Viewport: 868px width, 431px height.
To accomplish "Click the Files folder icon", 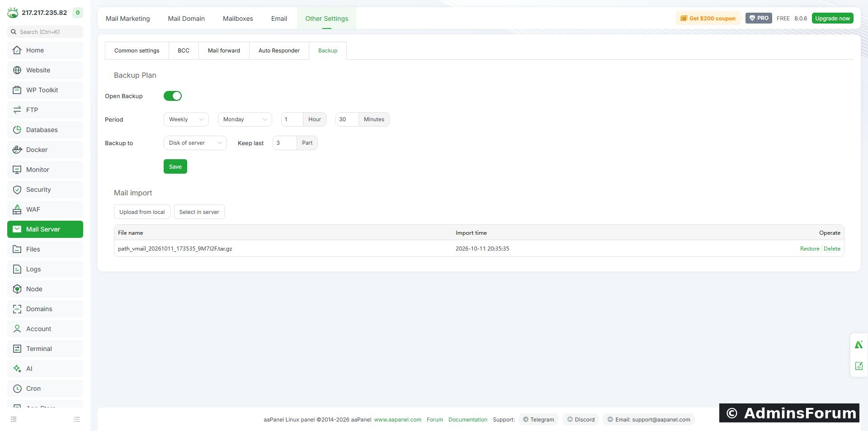I will coord(17,249).
